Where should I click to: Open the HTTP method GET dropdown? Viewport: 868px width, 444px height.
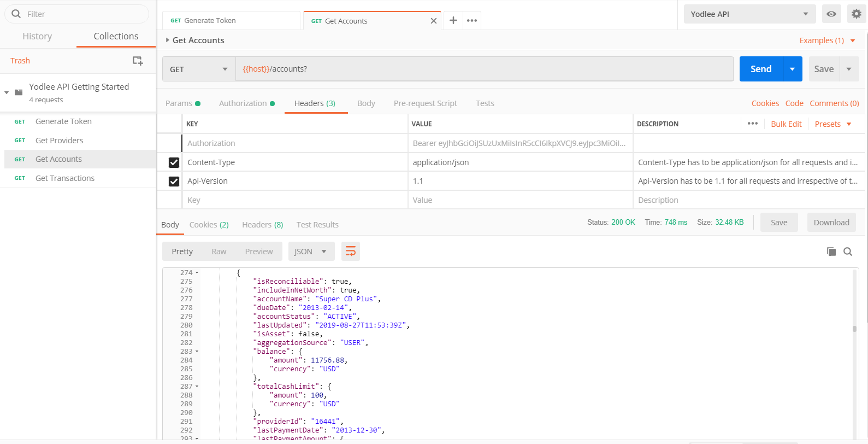[199, 69]
